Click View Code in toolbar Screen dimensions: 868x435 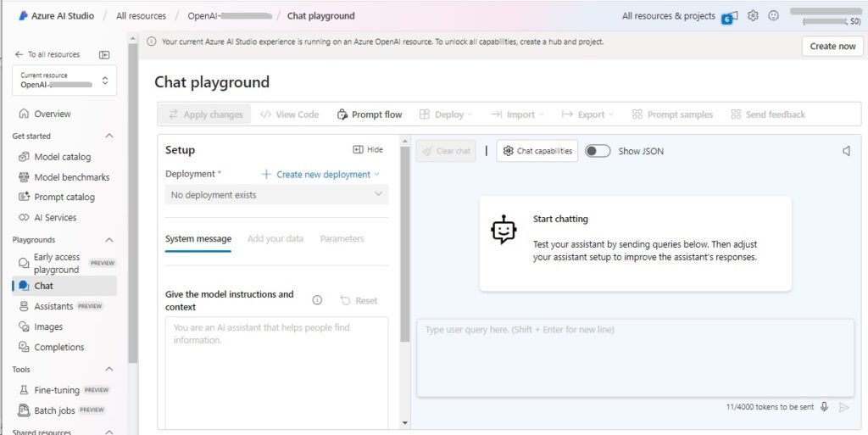(290, 114)
